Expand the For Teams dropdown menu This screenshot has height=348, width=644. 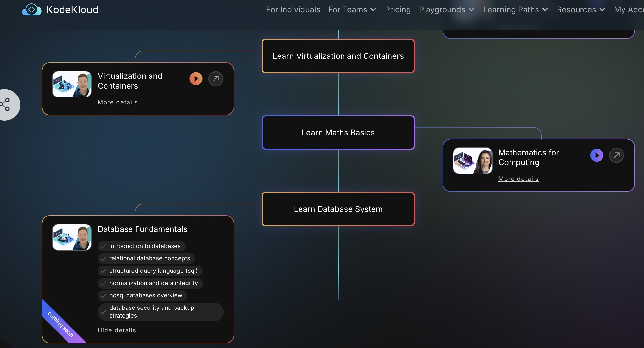(352, 10)
